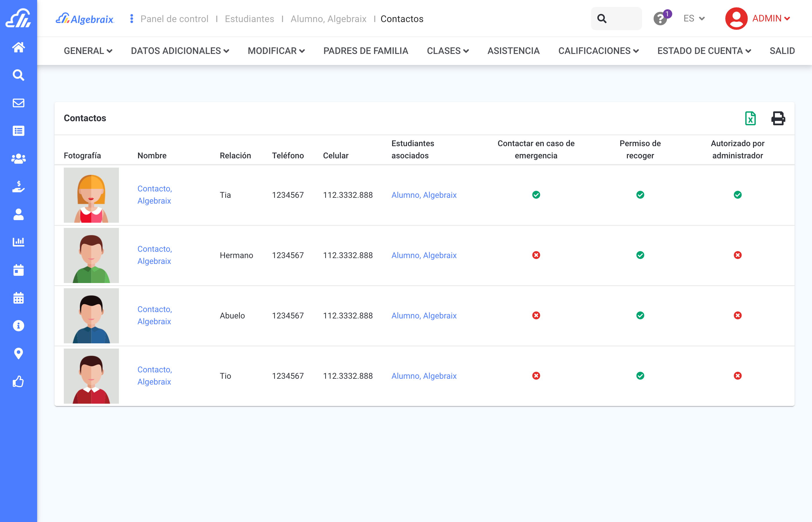This screenshot has width=812, height=522.
Task: Click the help question mark icon with notification badge
Action: click(x=660, y=19)
